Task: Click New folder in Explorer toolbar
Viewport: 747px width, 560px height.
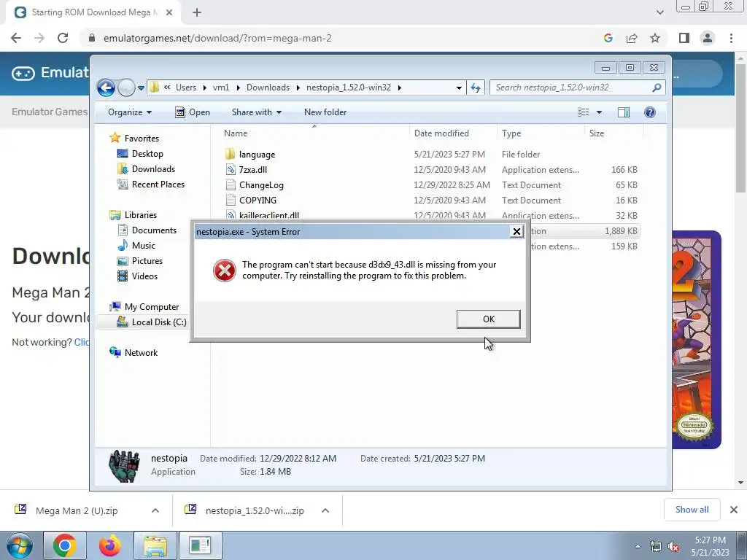Action: pos(325,112)
